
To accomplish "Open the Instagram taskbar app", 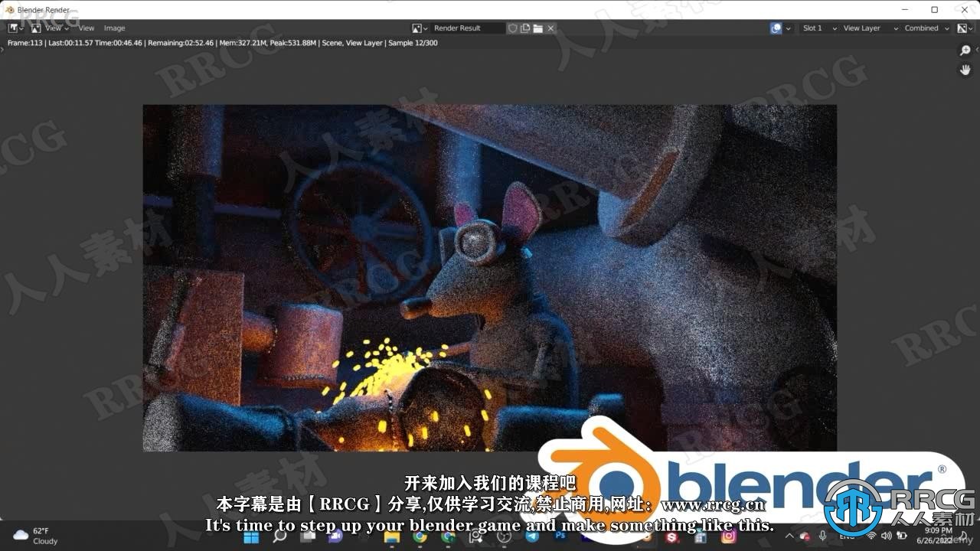I will [x=729, y=536].
